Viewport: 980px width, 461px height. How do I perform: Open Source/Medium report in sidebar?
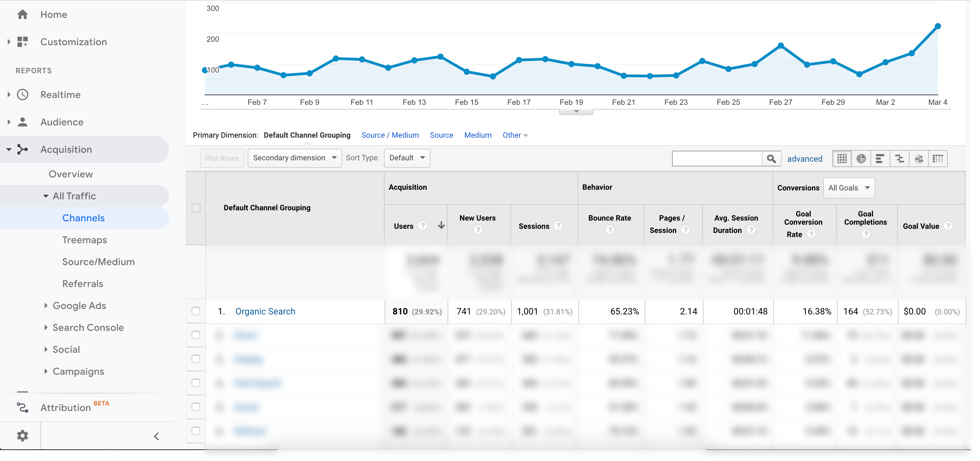coord(98,262)
